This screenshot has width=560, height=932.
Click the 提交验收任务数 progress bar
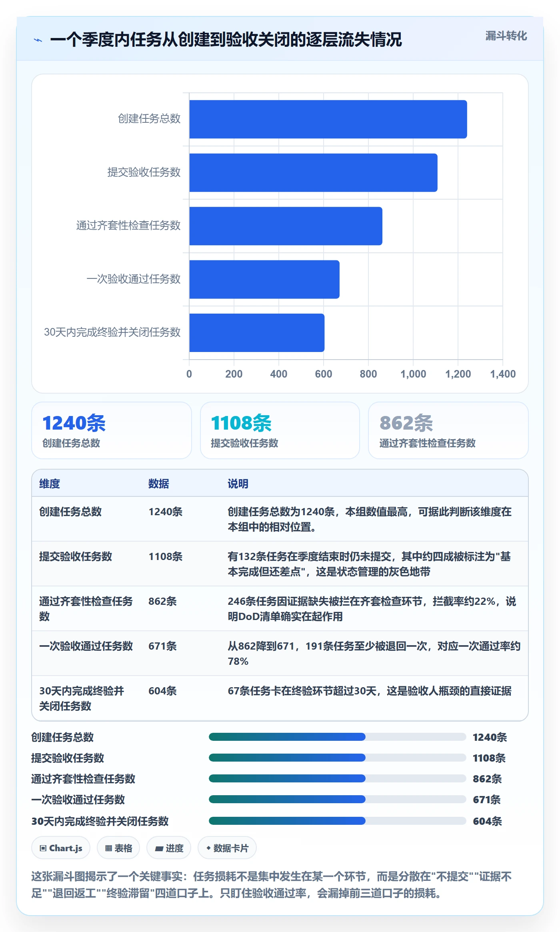pos(338,758)
